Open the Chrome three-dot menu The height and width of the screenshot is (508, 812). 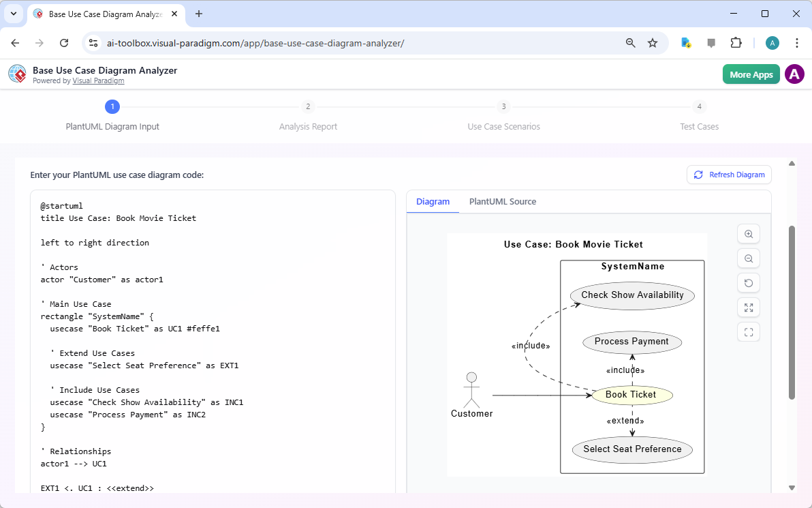click(x=797, y=43)
